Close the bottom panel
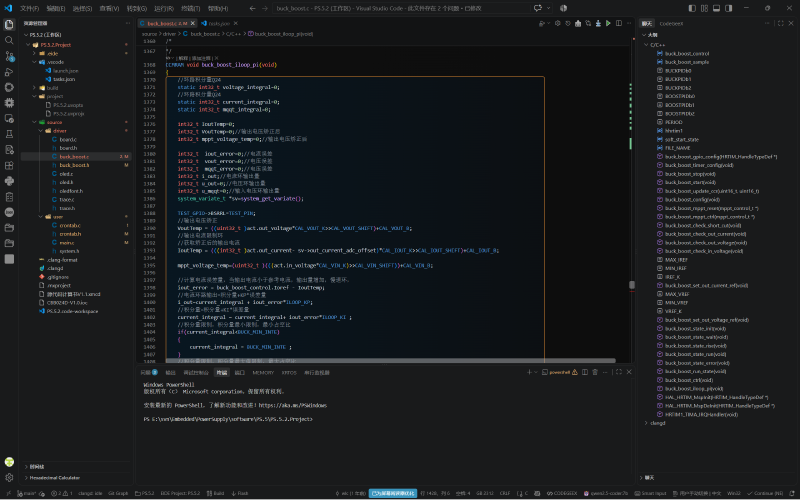The width and height of the screenshot is (800, 500). [629, 372]
